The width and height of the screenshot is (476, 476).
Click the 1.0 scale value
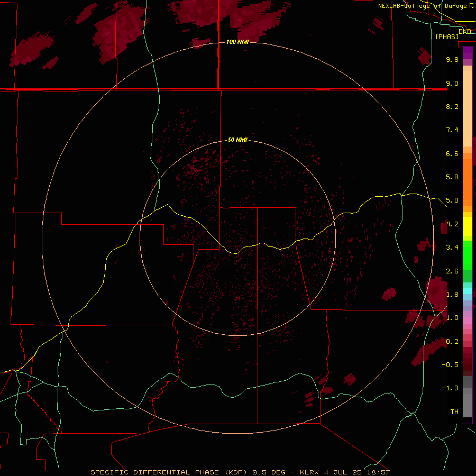tap(452, 318)
